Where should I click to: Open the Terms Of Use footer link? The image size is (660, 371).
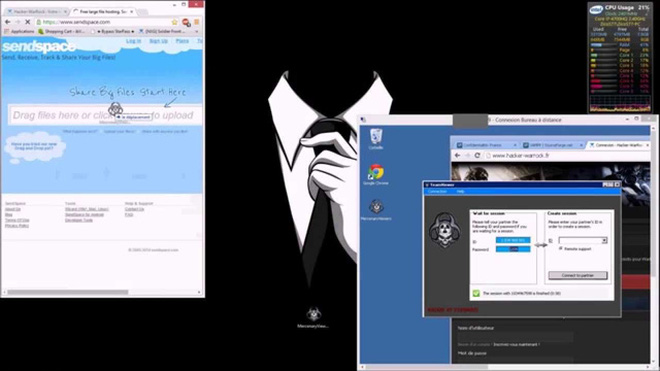coord(17,220)
